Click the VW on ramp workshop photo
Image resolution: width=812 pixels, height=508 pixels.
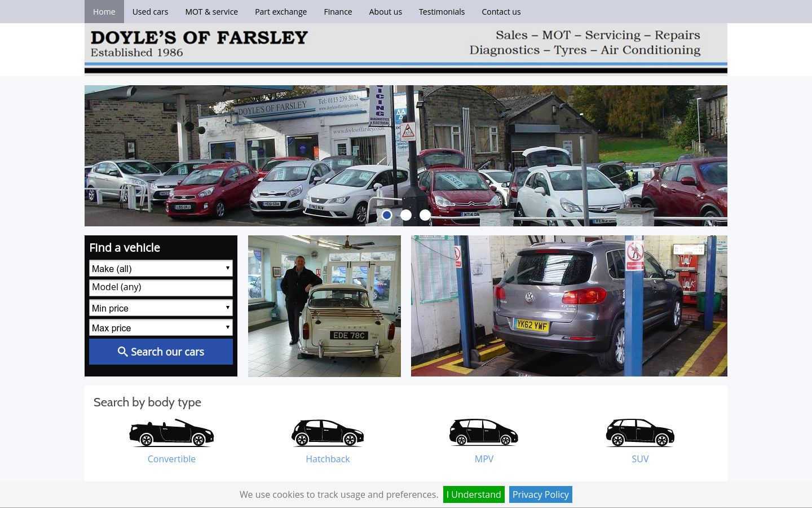click(569, 306)
